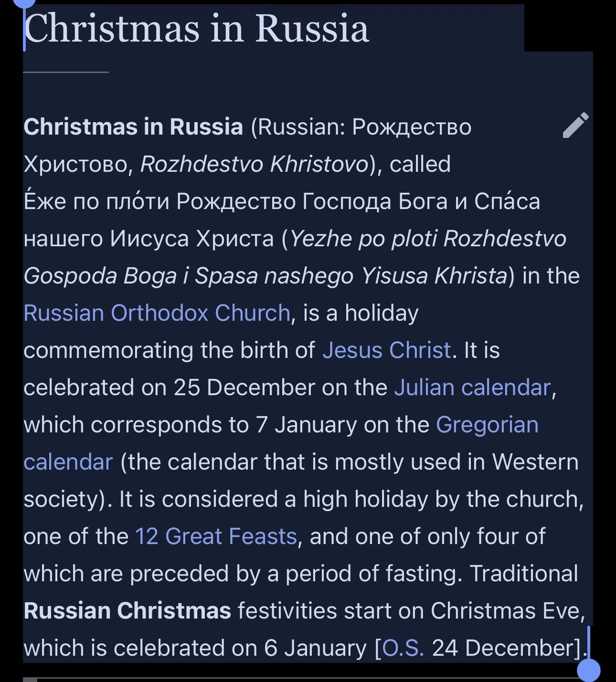Click the 24 December date text

pyautogui.click(x=505, y=648)
